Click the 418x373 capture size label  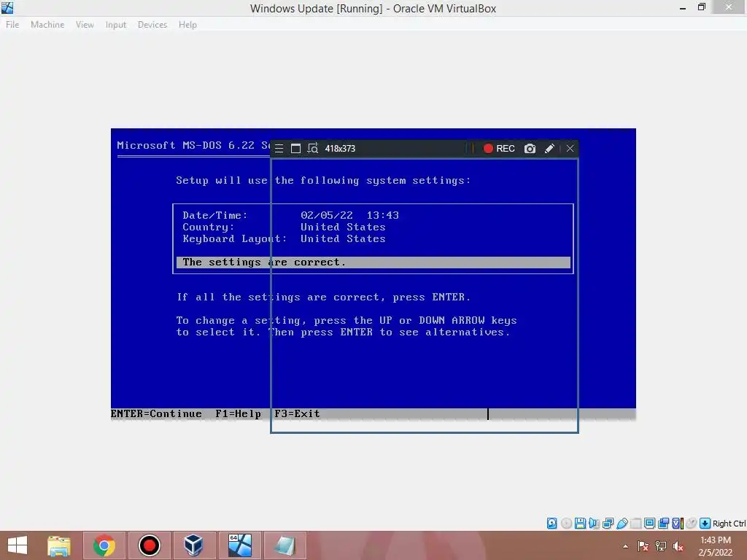pos(340,149)
